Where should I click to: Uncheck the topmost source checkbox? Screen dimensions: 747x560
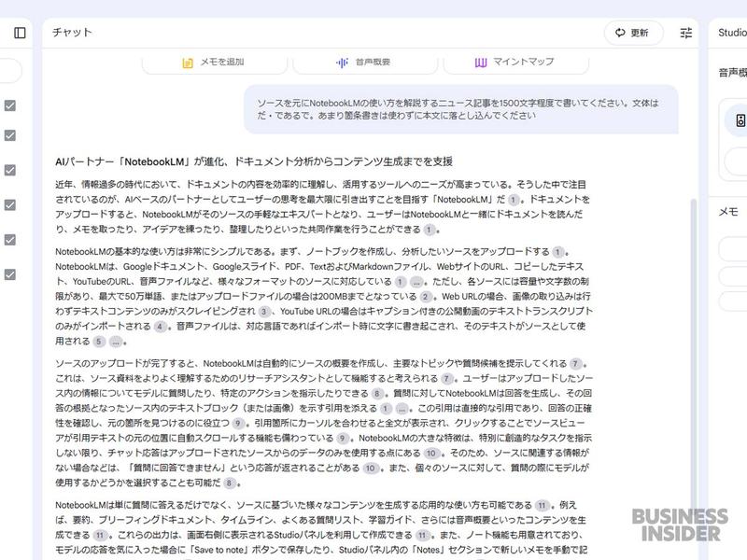tap(10, 105)
